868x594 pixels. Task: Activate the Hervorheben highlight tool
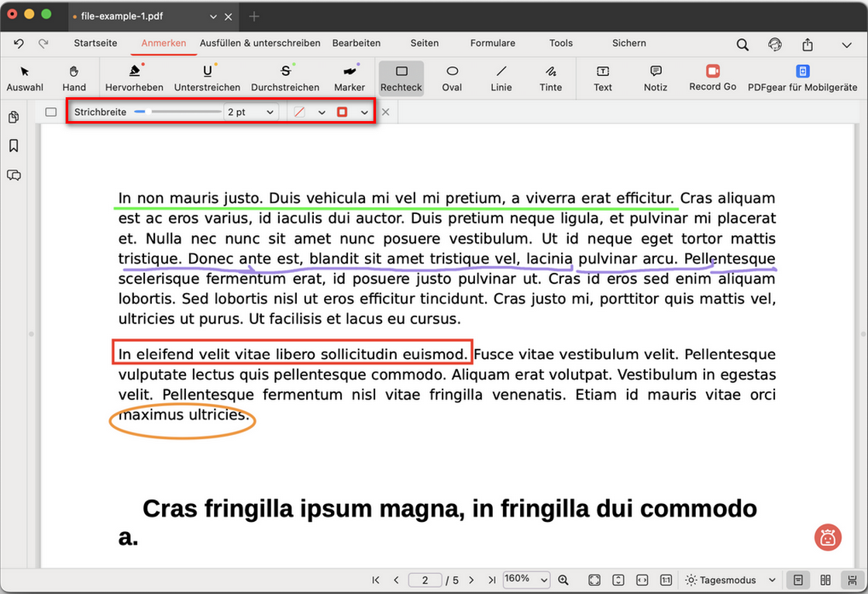tap(134, 77)
